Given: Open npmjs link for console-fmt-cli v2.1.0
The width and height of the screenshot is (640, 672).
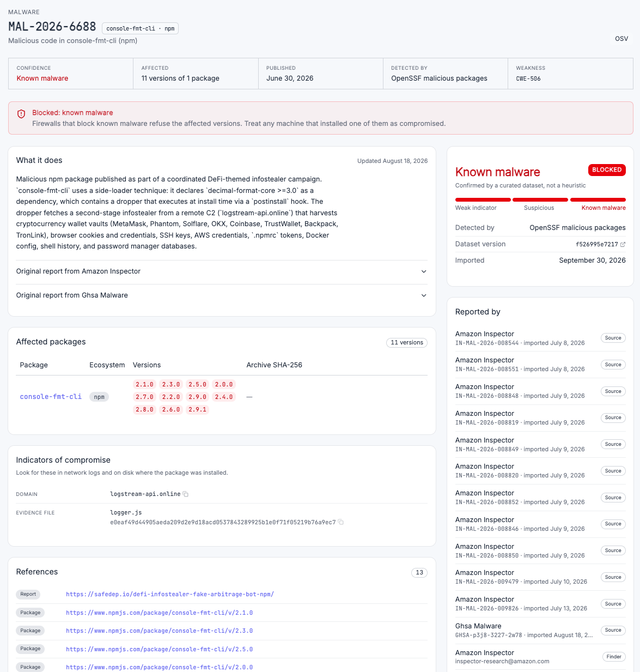Looking at the screenshot, I should pyautogui.click(x=160, y=613).
